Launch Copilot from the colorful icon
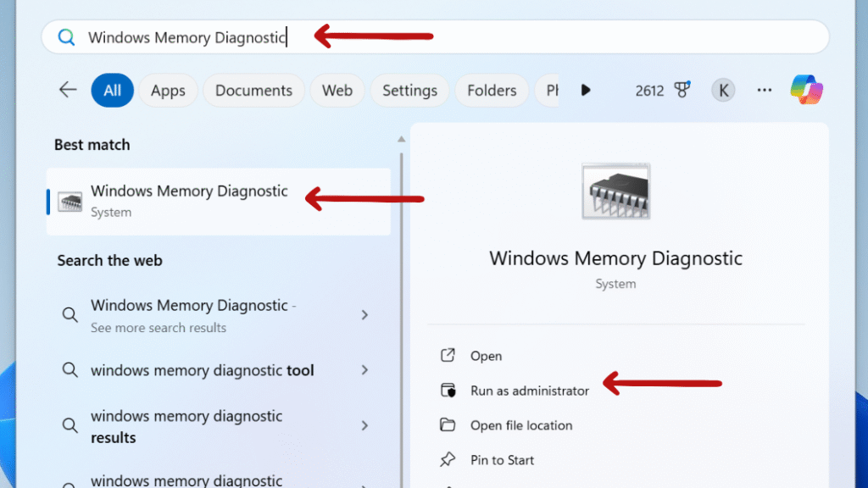868x488 pixels. point(807,90)
